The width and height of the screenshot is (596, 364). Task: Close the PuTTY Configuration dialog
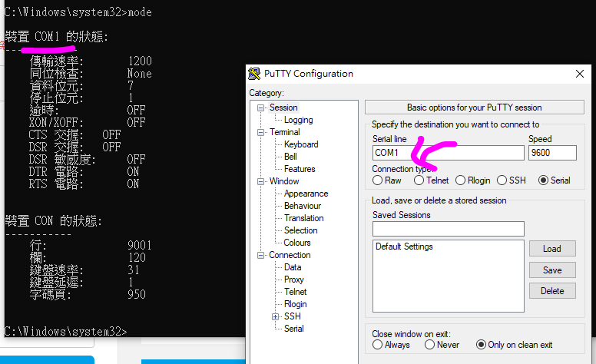pyautogui.click(x=580, y=74)
